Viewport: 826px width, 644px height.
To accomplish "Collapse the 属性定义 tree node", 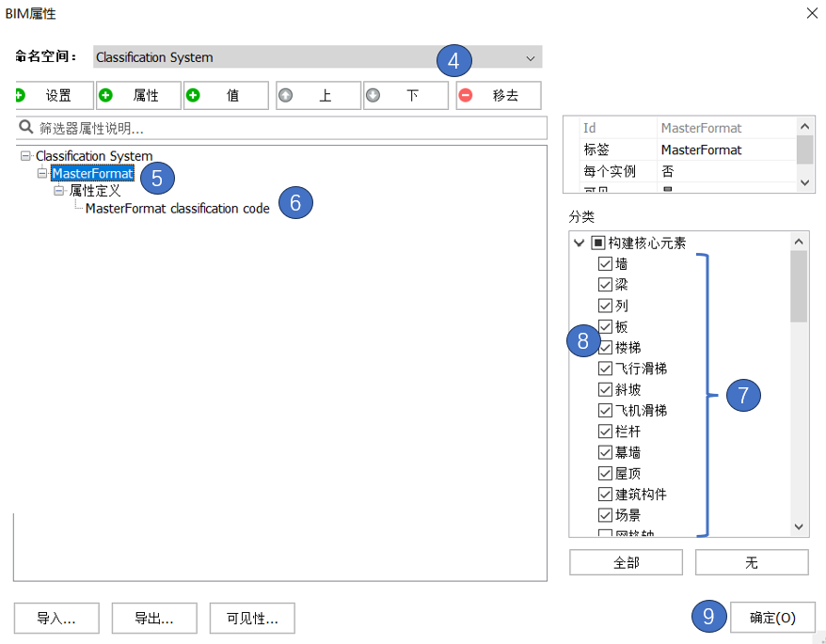I will pyautogui.click(x=59, y=191).
